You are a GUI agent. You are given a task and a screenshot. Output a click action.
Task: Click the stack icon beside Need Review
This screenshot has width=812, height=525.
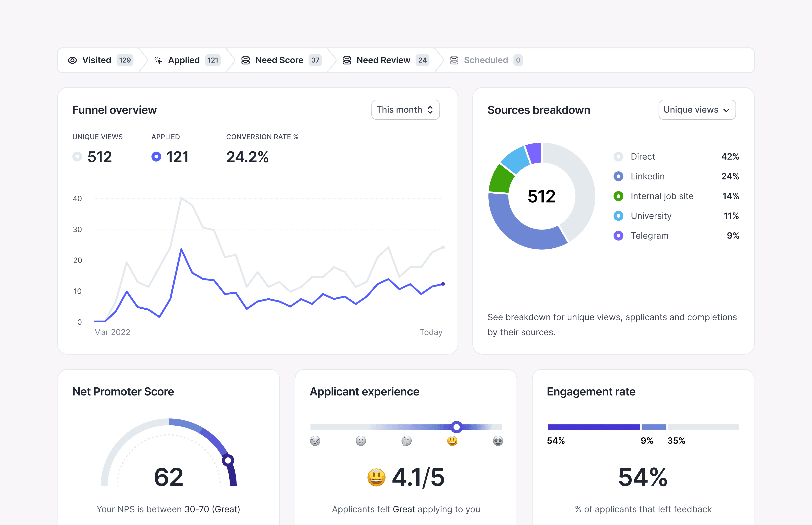tap(347, 60)
